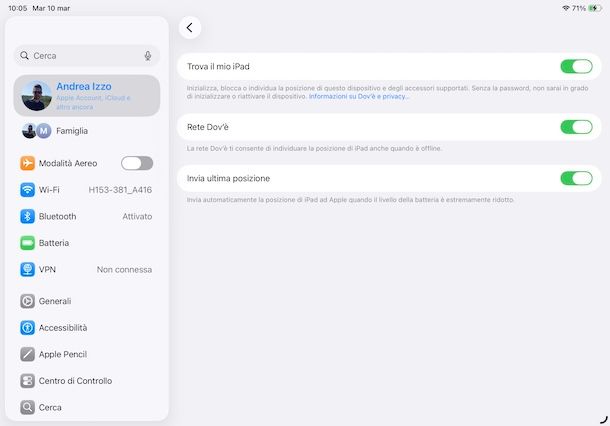Open Generali via the gear icon
The height and width of the screenshot is (426, 610).
pyautogui.click(x=28, y=301)
